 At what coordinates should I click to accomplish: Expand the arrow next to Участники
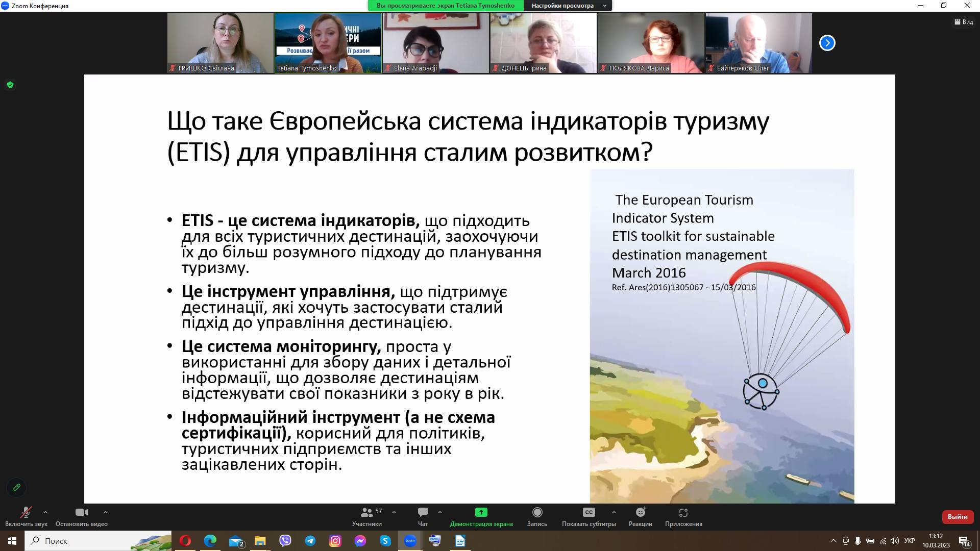pyautogui.click(x=394, y=512)
